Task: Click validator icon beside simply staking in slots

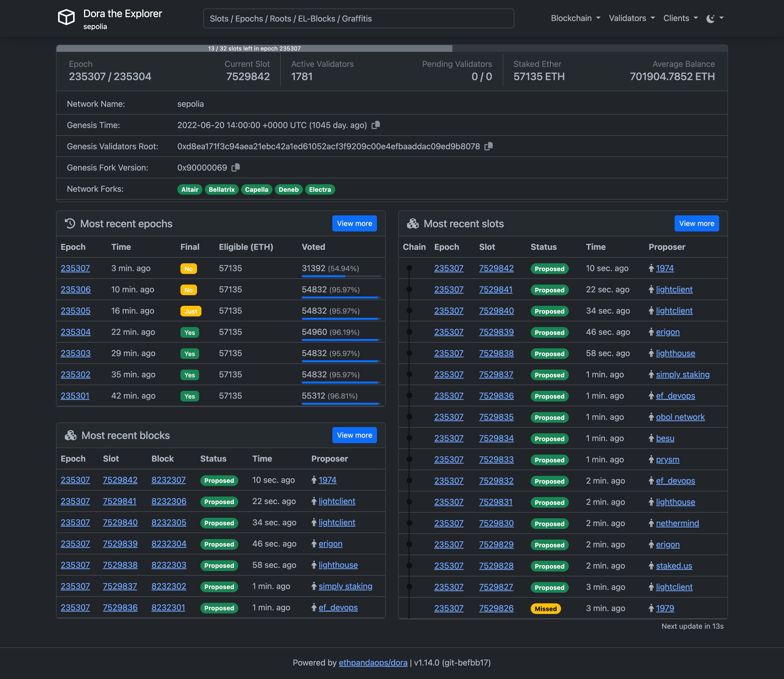Action: point(651,374)
